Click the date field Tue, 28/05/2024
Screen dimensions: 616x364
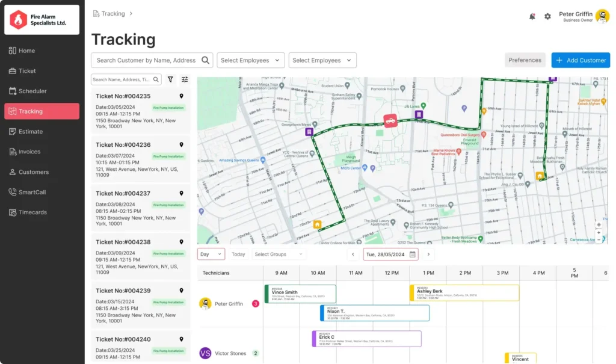(x=390, y=254)
